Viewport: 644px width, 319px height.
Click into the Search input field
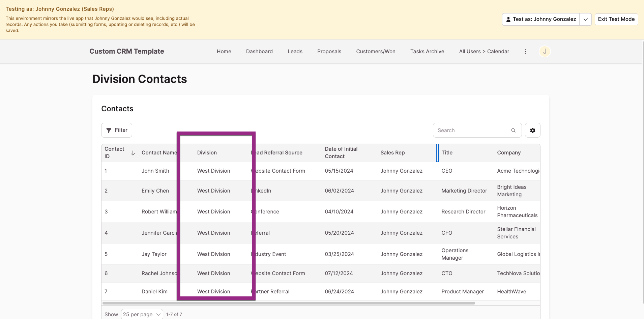[x=472, y=130]
